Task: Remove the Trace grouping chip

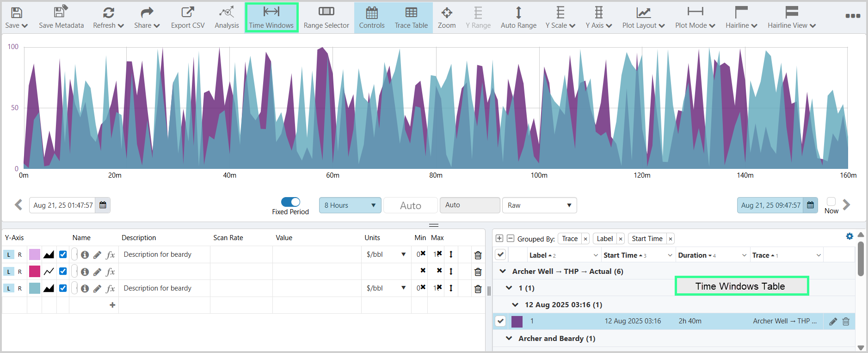Action: [585, 239]
